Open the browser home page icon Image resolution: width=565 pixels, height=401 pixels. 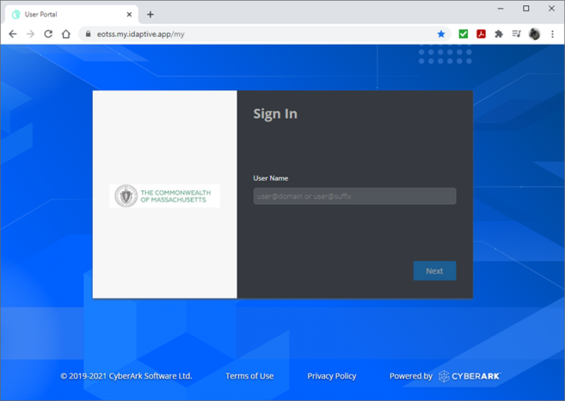coord(66,34)
